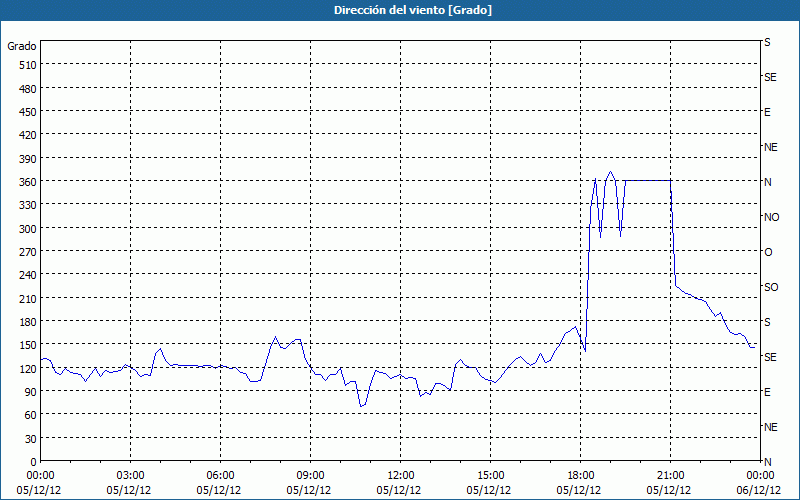The height and width of the screenshot is (500, 800).
Task: Pick the 390 y-axis value
Action: tap(28, 159)
